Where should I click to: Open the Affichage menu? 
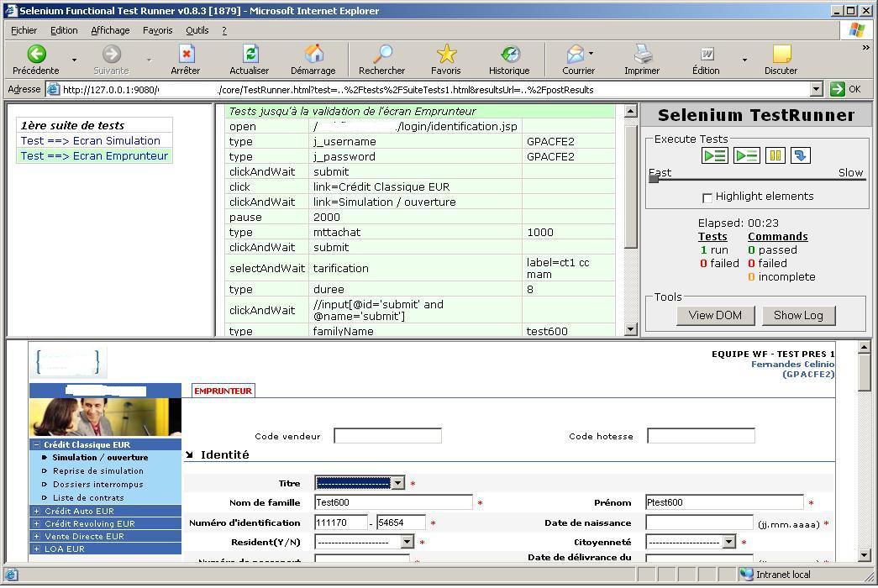point(110,30)
